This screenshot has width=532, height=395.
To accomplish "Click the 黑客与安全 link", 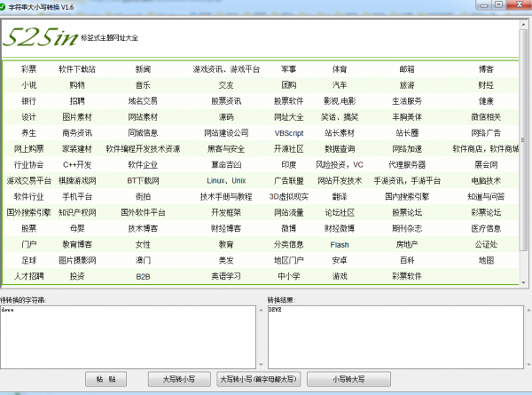I will coord(226,148).
